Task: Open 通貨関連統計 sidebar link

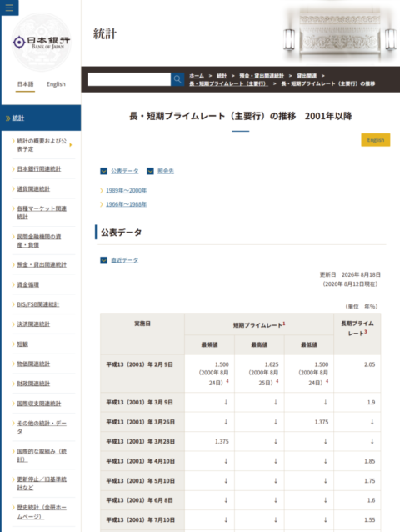Action: 33,189
